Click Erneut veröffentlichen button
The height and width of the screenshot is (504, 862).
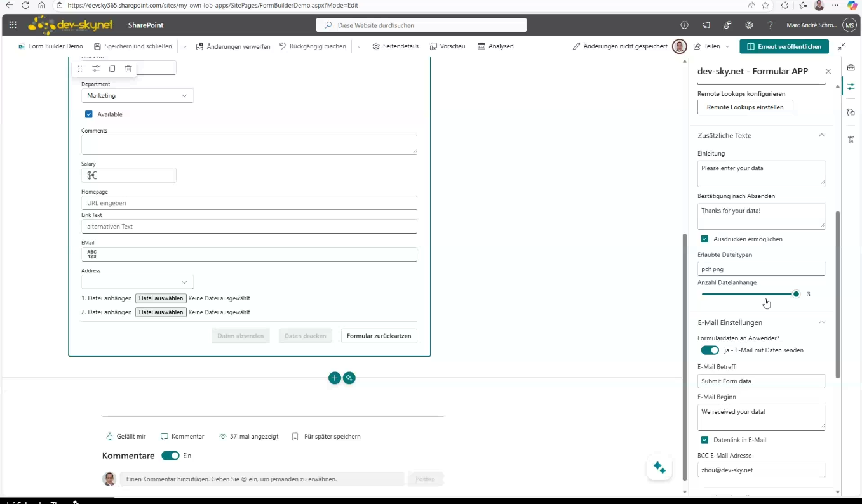pyautogui.click(x=784, y=46)
